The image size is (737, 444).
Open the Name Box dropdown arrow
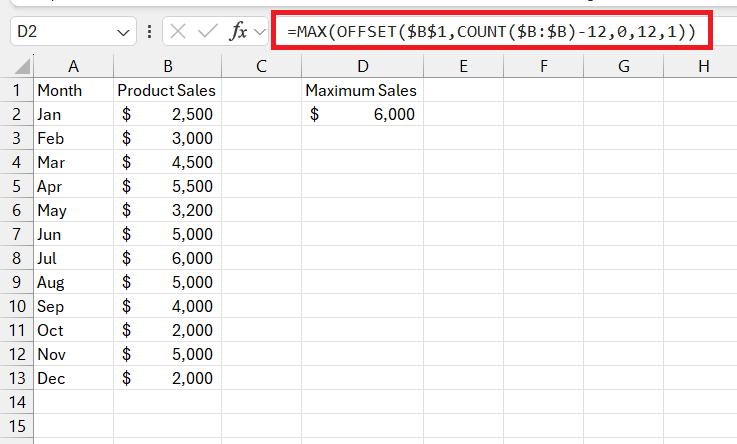coord(123,32)
